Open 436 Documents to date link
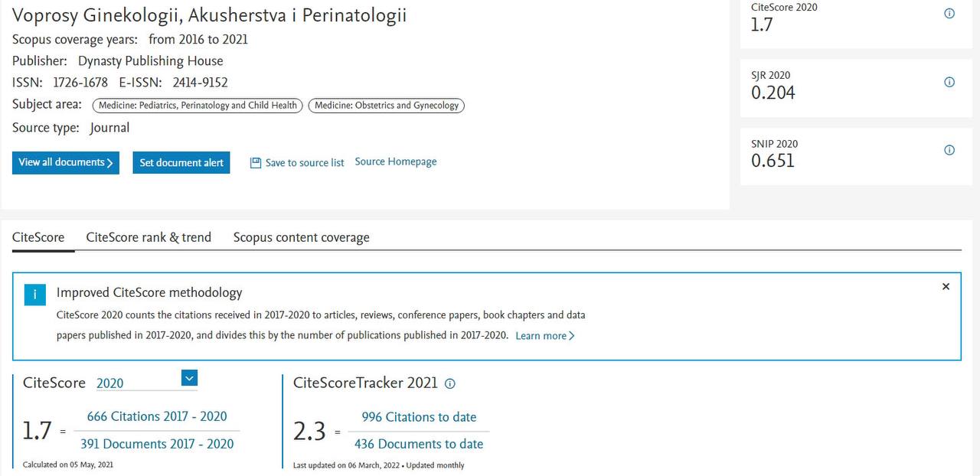 (419, 444)
